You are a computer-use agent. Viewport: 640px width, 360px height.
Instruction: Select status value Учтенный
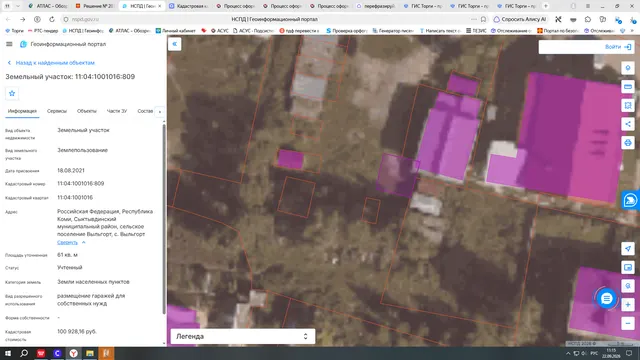point(70,267)
